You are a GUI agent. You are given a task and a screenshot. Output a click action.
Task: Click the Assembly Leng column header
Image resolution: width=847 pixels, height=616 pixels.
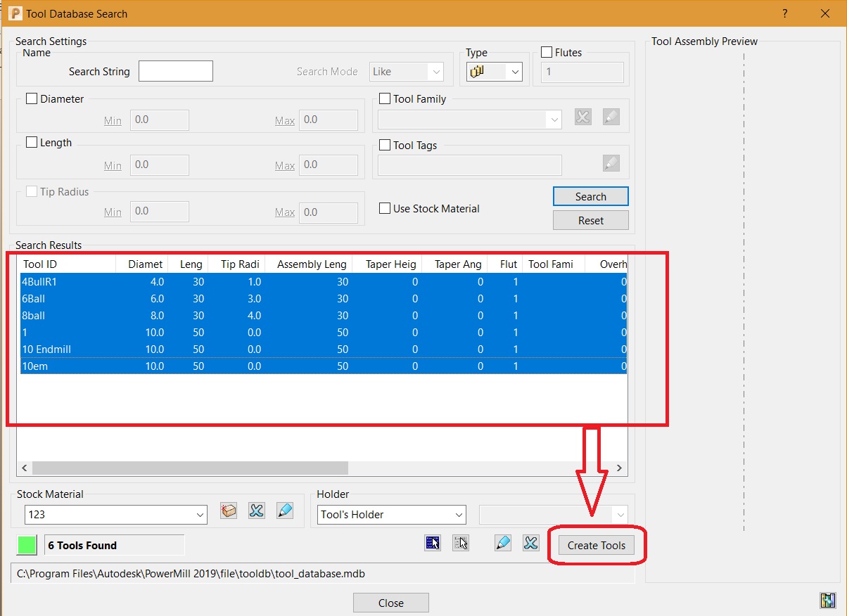(x=308, y=264)
